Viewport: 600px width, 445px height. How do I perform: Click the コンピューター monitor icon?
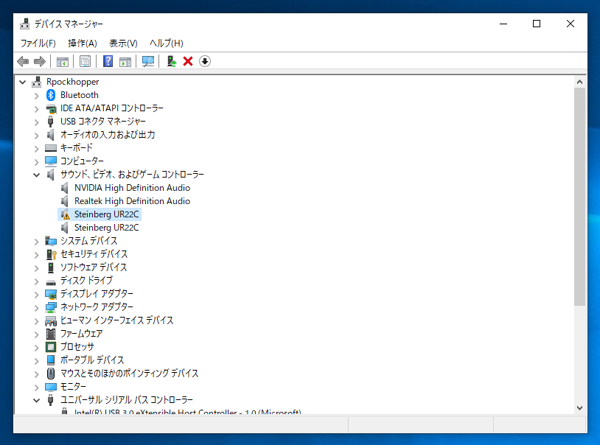(x=51, y=161)
